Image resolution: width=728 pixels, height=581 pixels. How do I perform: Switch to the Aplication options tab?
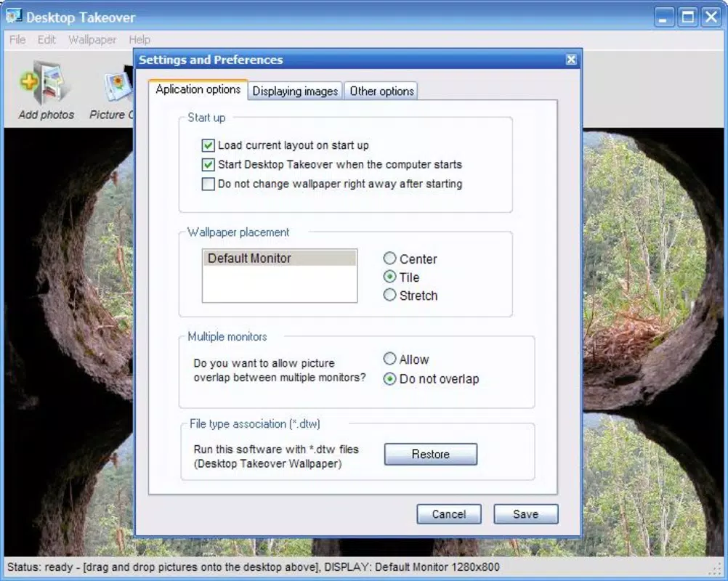pyautogui.click(x=198, y=89)
